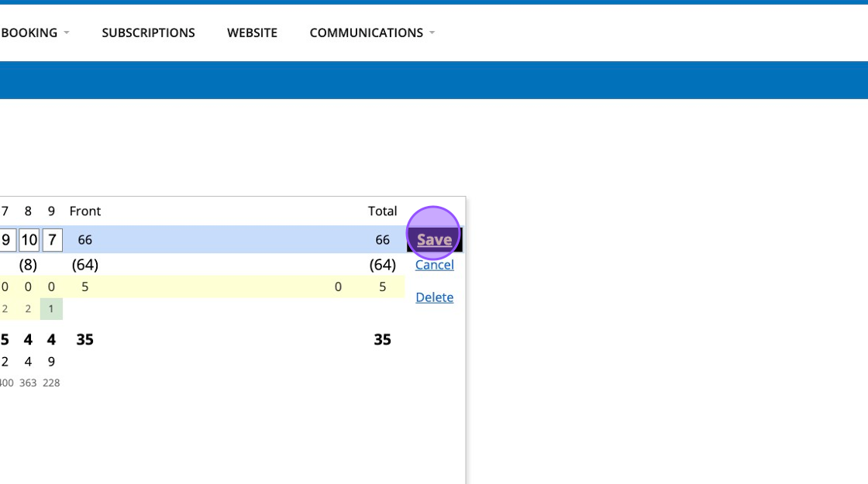
Task: Select the bracketed Total value (64)
Action: [x=383, y=265]
